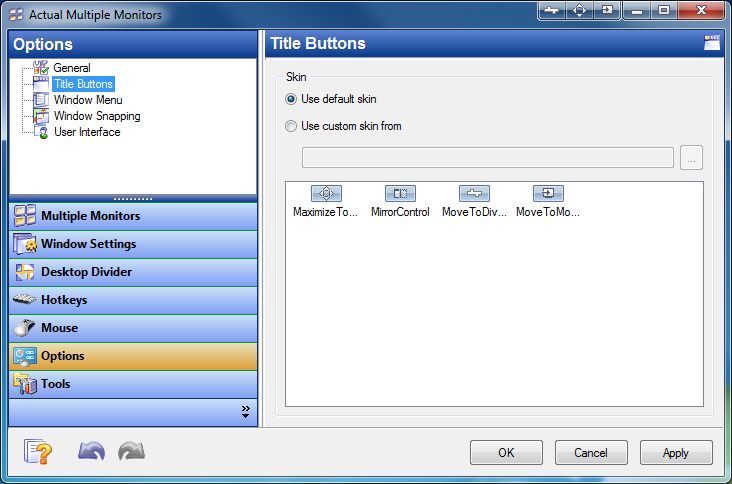The width and height of the screenshot is (732, 484).
Task: Expand navigation pane overflow chevron
Action: 246,411
